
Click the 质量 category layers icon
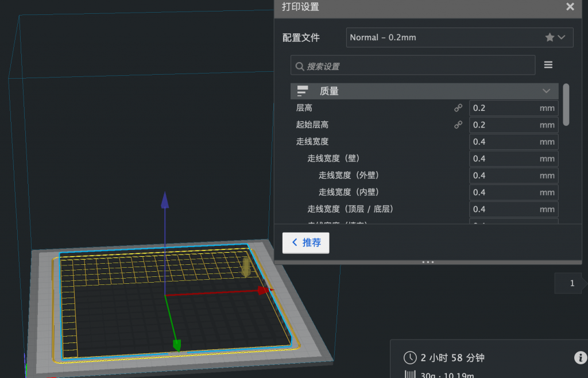pos(302,91)
